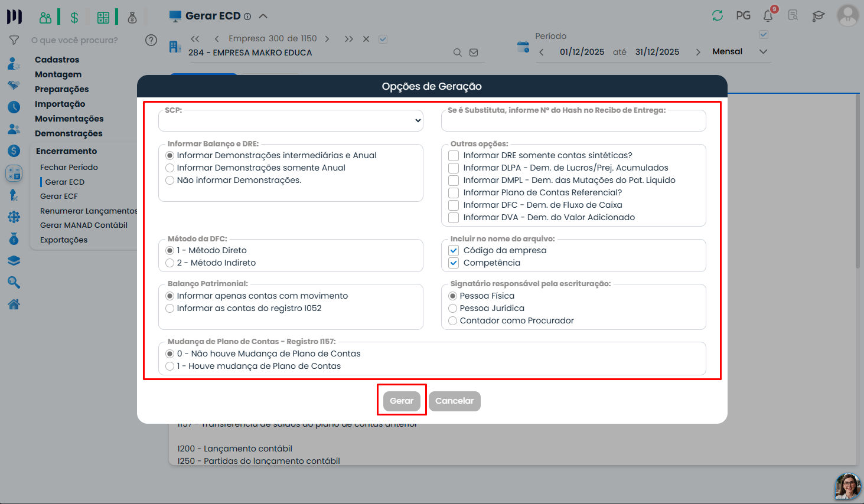Image resolution: width=864 pixels, height=504 pixels.
Task: Click the Cancelar button
Action: pos(455,401)
